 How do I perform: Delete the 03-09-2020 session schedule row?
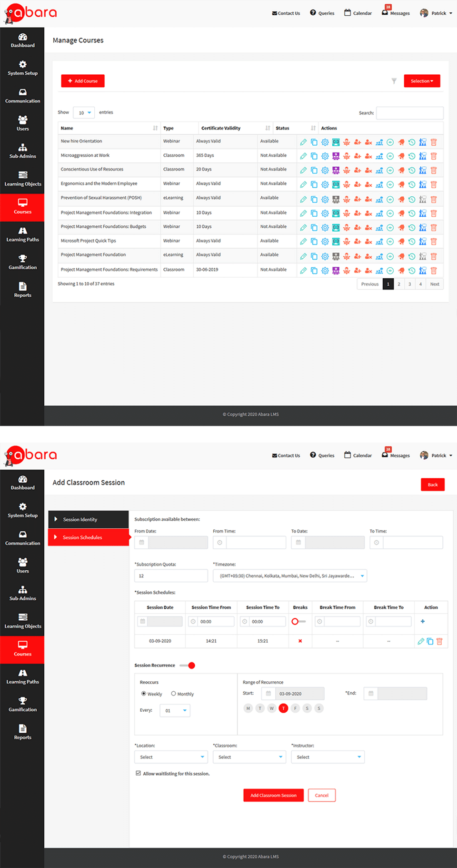439,641
